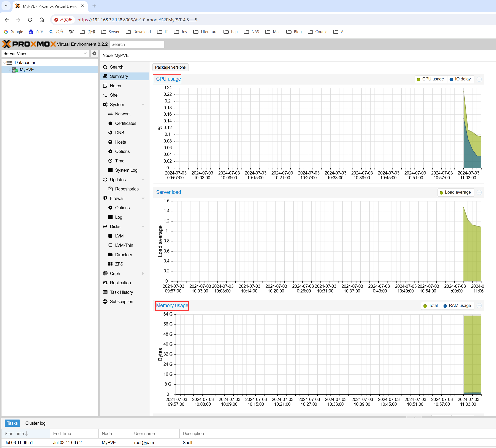The image size is (496, 448).
Task: Open DNS globe icon
Action: coord(110,133)
